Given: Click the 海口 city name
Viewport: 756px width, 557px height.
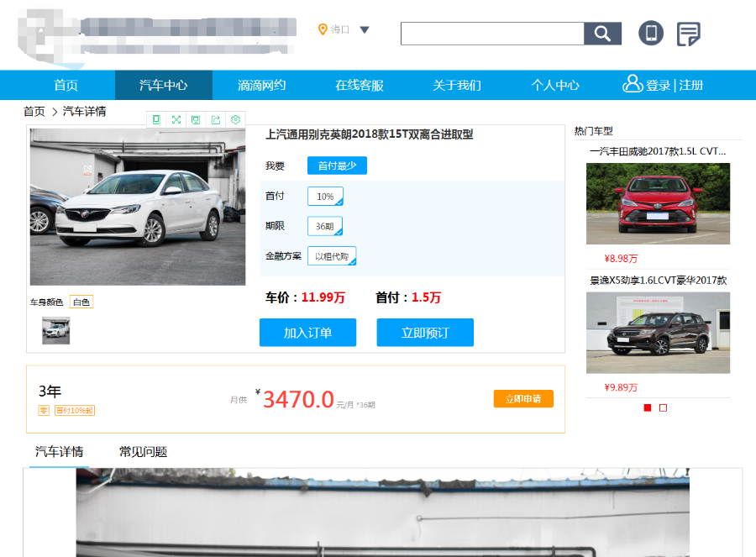Looking at the screenshot, I should pyautogui.click(x=340, y=30).
